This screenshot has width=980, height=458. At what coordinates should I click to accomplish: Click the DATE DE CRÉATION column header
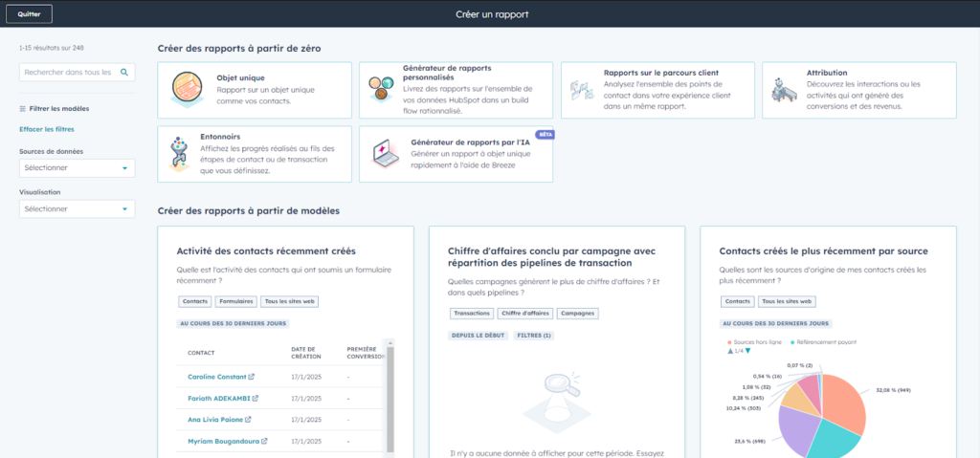tap(306, 353)
